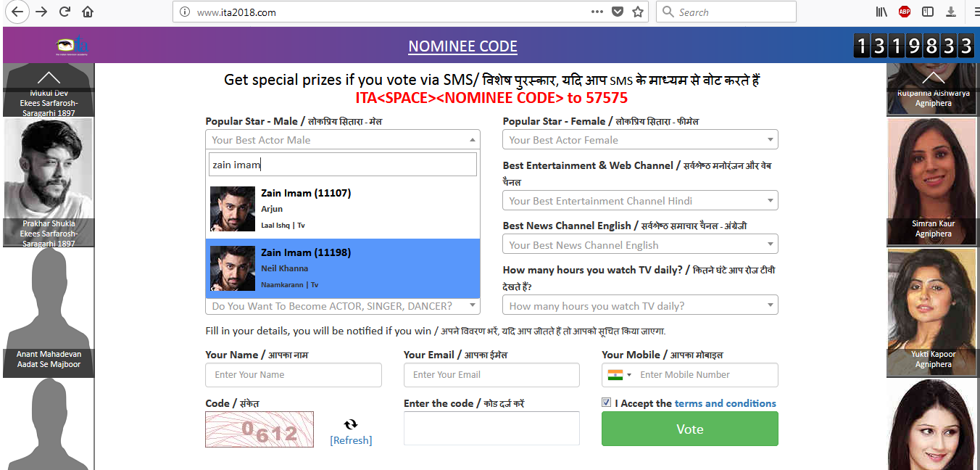Open the terms and conditions link
The width and height of the screenshot is (980, 470).
[725, 403]
